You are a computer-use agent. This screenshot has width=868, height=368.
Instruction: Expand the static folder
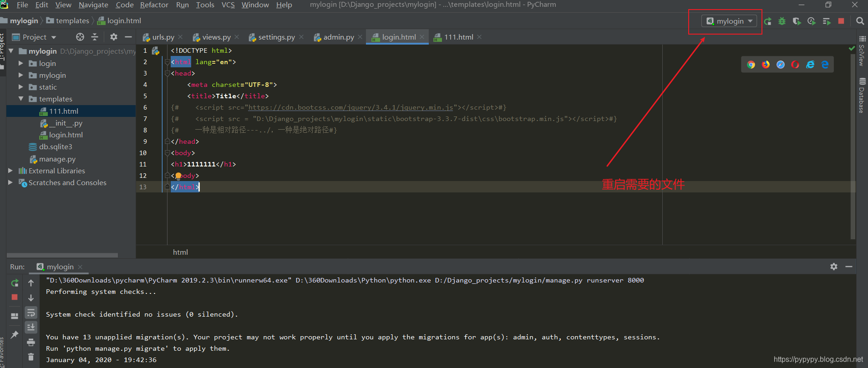(x=20, y=87)
